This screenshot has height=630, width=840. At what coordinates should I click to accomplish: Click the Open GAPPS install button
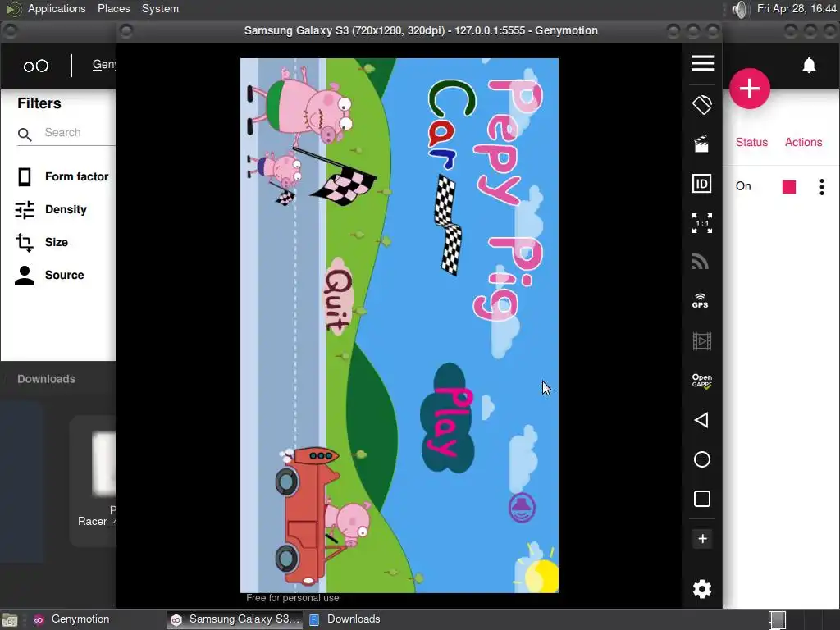click(702, 381)
